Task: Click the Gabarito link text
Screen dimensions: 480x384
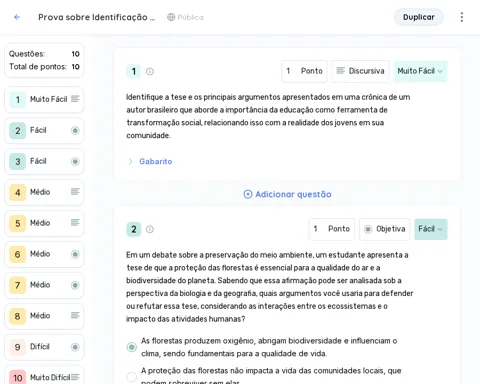Action: click(x=156, y=161)
